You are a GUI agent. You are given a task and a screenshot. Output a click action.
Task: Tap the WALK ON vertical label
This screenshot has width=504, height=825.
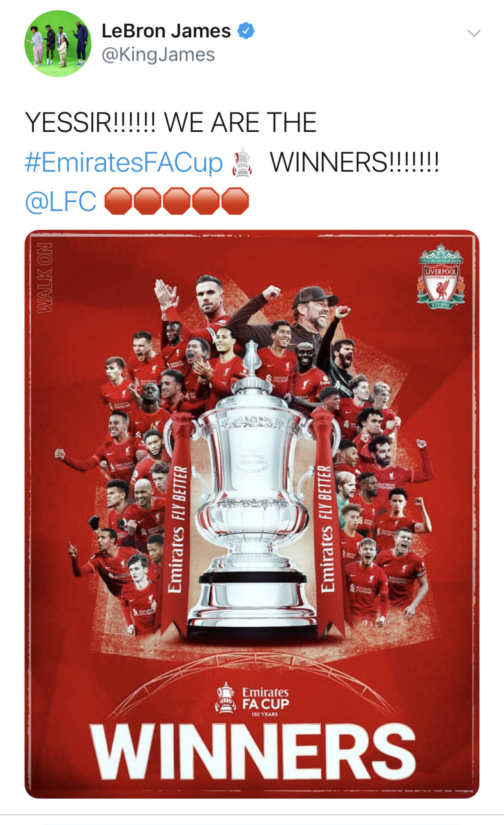click(x=44, y=278)
